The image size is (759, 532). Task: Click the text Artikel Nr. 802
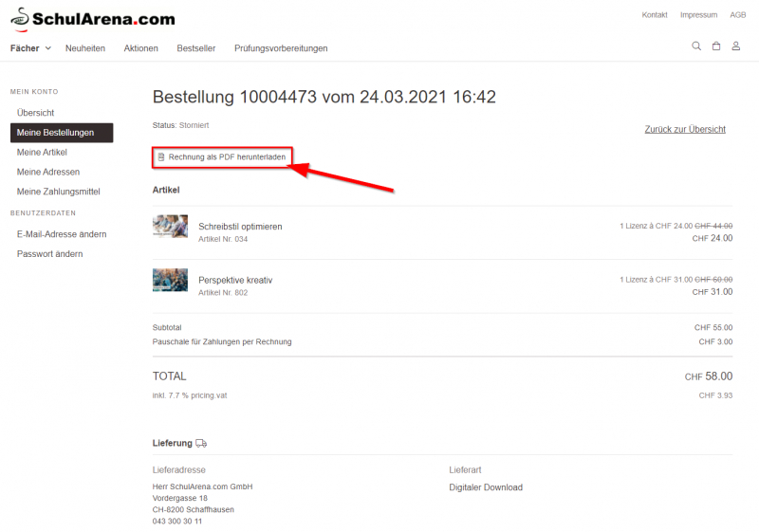pos(223,293)
